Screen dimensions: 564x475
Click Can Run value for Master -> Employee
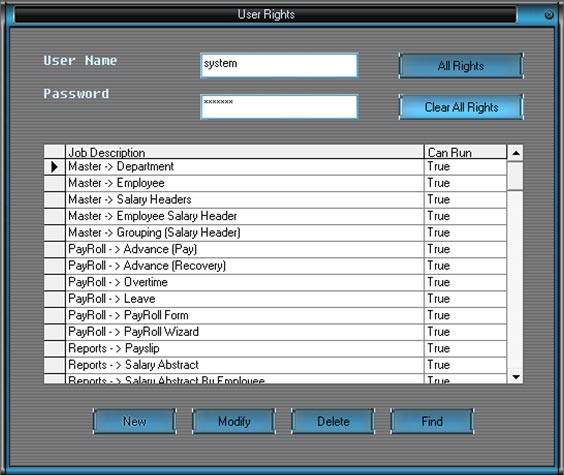(465, 183)
